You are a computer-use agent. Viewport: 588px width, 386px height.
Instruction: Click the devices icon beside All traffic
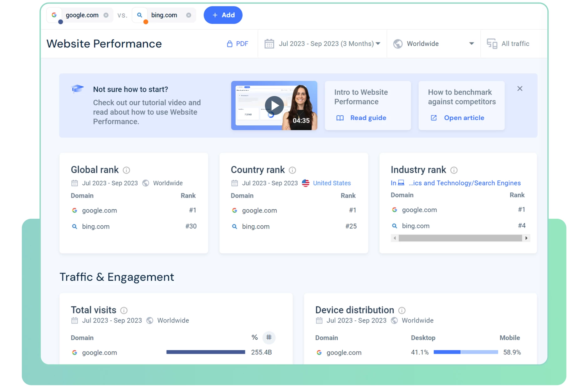[492, 44]
